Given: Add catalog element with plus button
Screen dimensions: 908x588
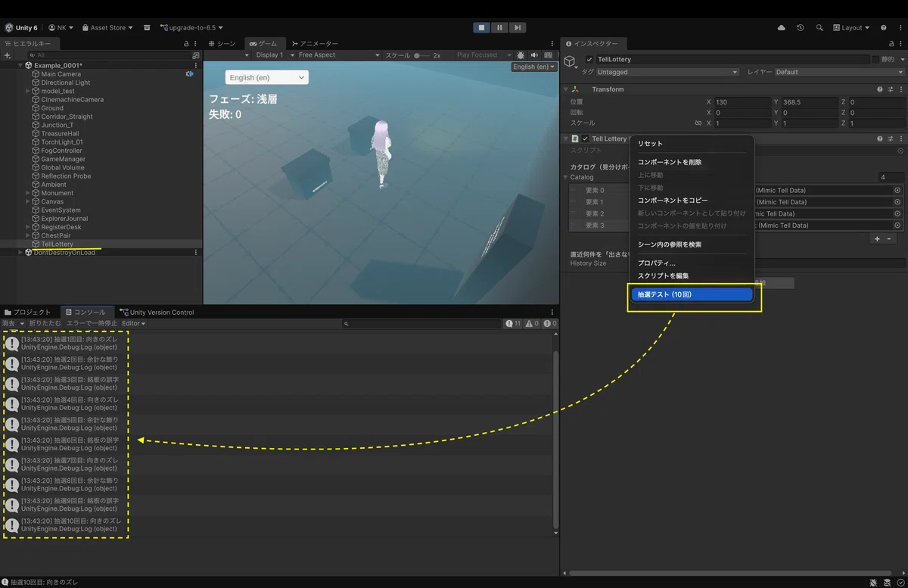Looking at the screenshot, I should coord(877,239).
